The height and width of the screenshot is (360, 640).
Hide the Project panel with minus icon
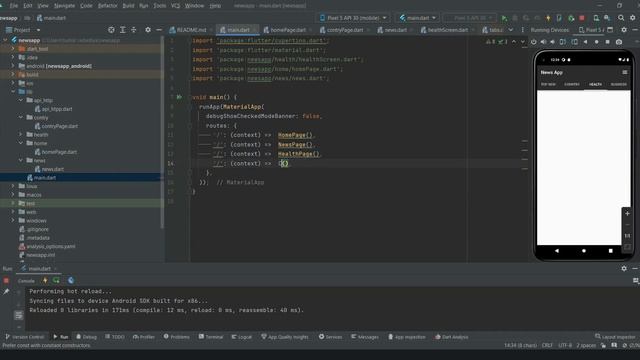point(159,30)
